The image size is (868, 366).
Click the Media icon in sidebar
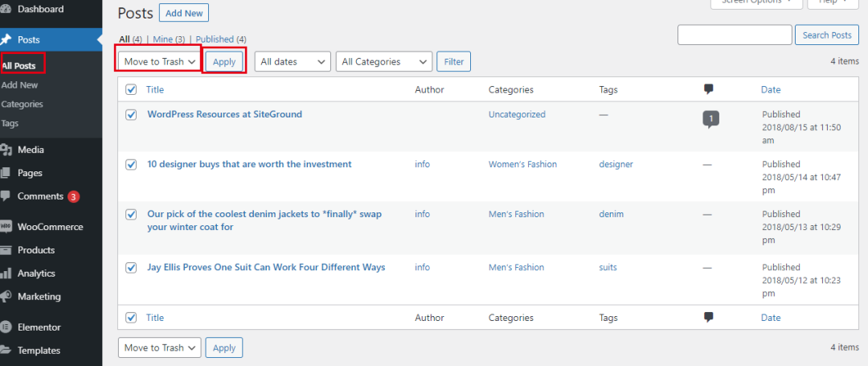(x=6, y=150)
